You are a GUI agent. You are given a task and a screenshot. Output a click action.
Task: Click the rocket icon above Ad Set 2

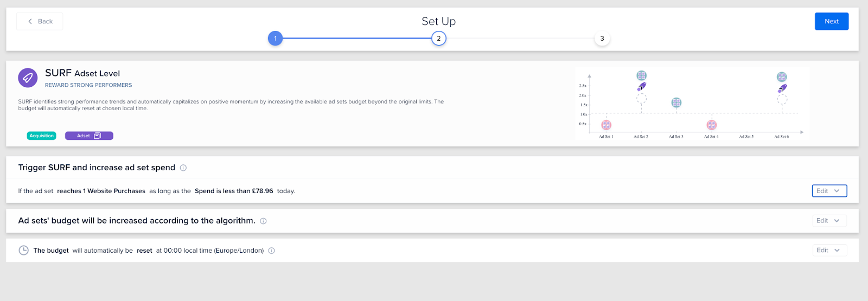point(641,87)
